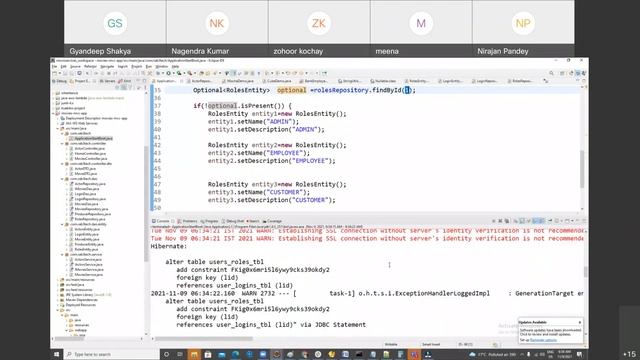Viewport: 640px width, 360px height.
Task: Expand the Deployment Descriptor node
Action: [58, 118]
